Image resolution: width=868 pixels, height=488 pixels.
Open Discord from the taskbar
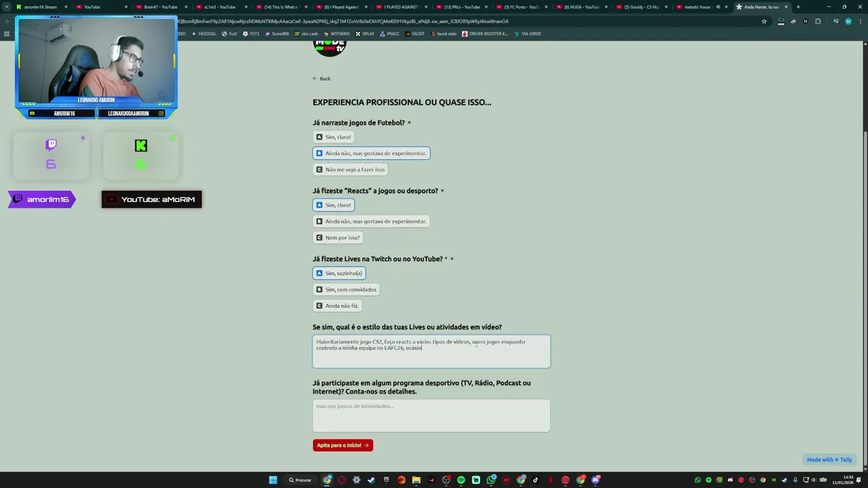pyautogui.click(x=595, y=480)
